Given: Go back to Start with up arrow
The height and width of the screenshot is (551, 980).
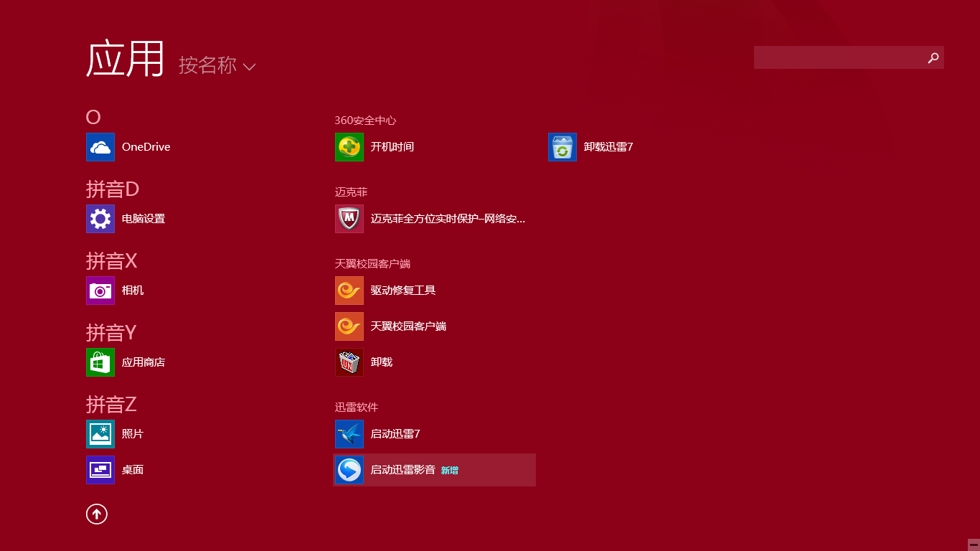Looking at the screenshot, I should (97, 514).
